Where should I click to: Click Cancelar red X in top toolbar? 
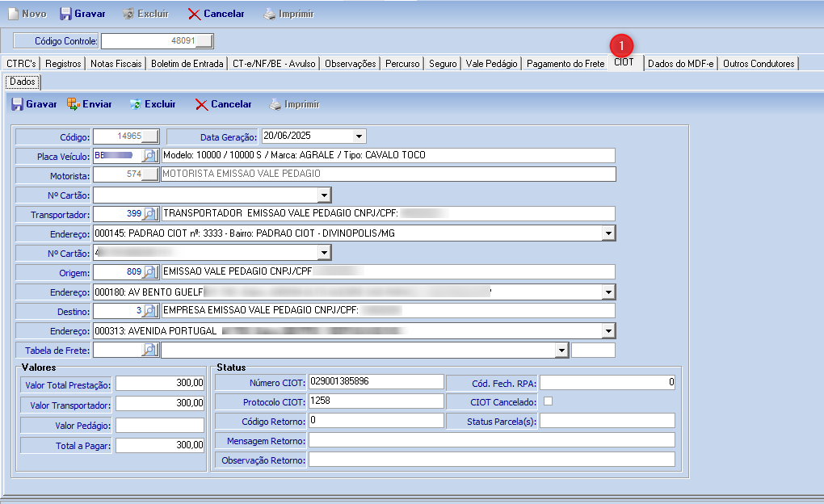tap(195, 15)
